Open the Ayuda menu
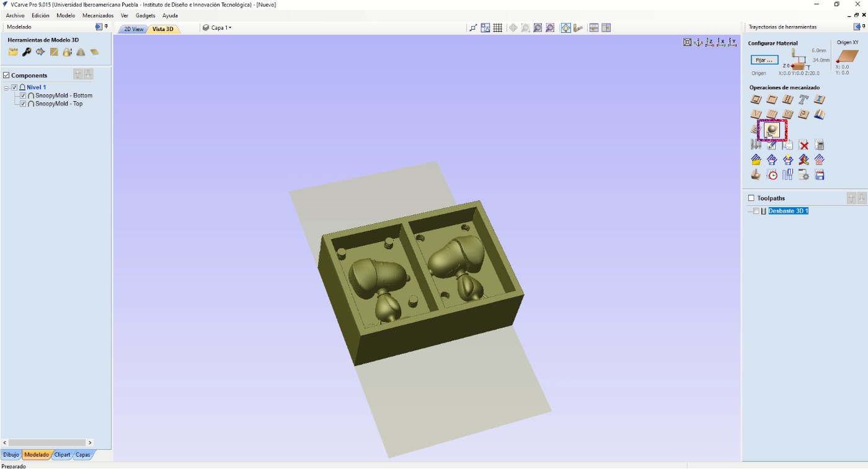 tap(170, 16)
